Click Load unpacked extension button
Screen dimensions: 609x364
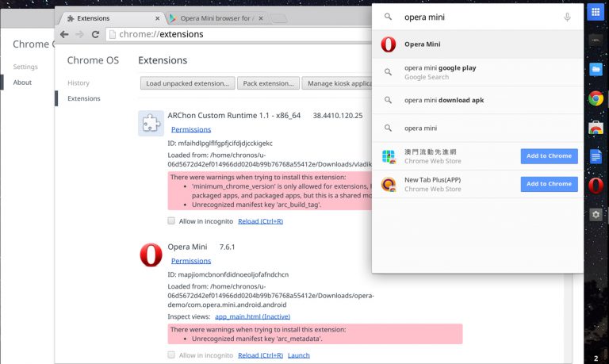point(187,83)
